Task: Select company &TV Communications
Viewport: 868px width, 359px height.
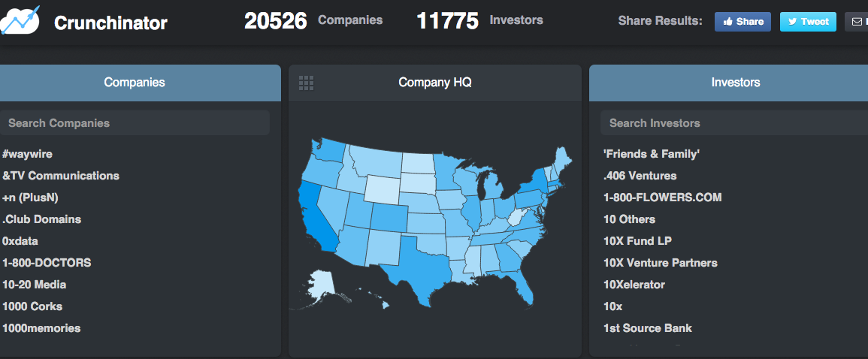Action: coord(61,176)
